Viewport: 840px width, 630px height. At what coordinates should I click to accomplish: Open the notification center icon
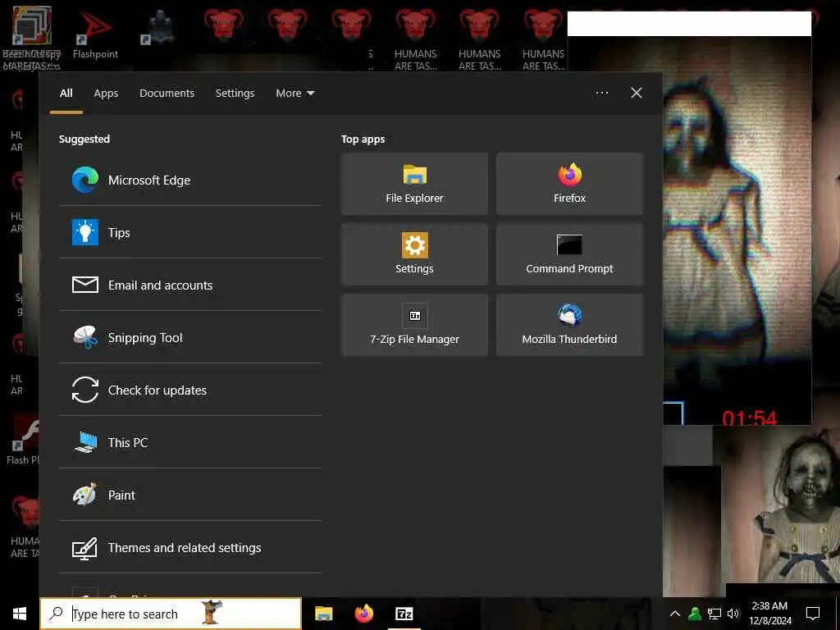[813, 614]
